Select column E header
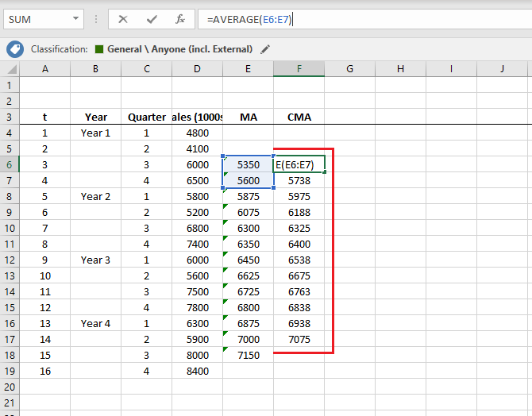This screenshot has height=416, width=532. pos(248,69)
